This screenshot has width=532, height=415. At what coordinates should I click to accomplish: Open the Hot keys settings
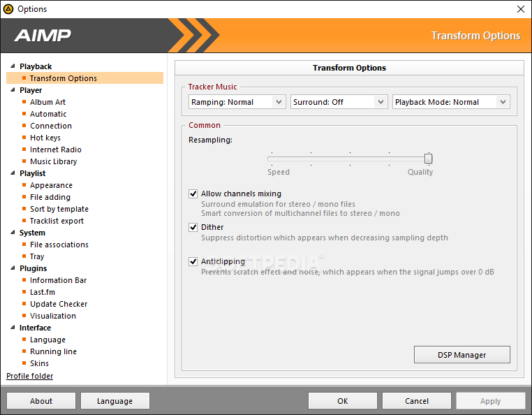point(45,138)
